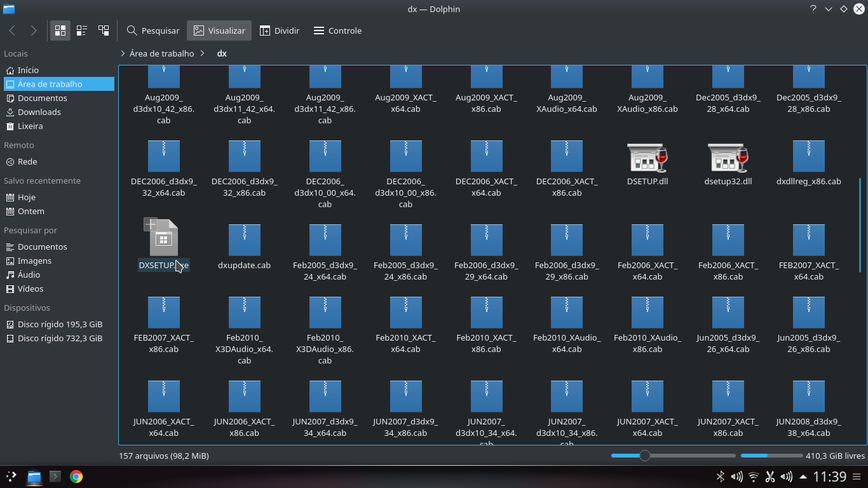Image resolution: width=868 pixels, height=488 pixels.
Task: Toggle Dividir to split the view
Action: 279,30
